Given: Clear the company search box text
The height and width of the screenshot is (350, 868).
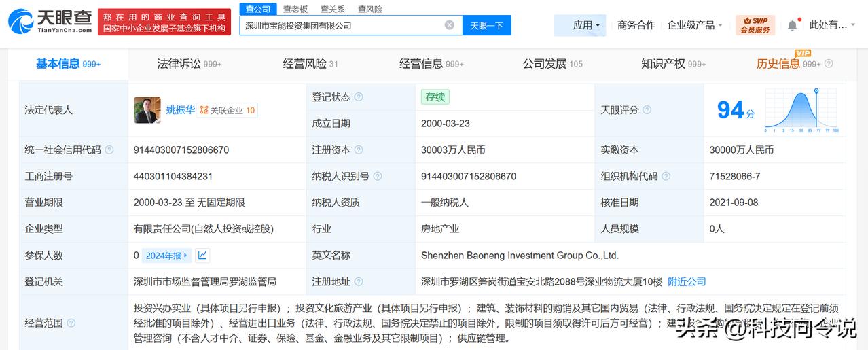Looking at the screenshot, I should pyautogui.click(x=450, y=25).
